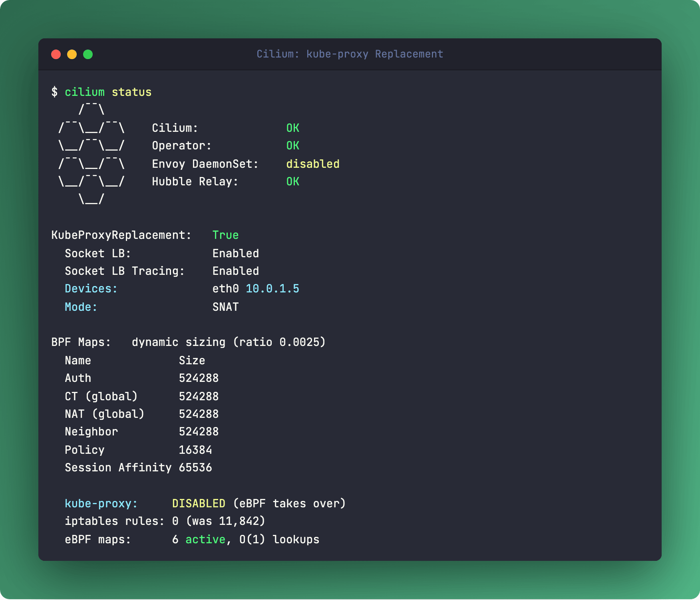Click the 'iptables rules:' label
Screen dimensions: 700x600
[115, 521]
